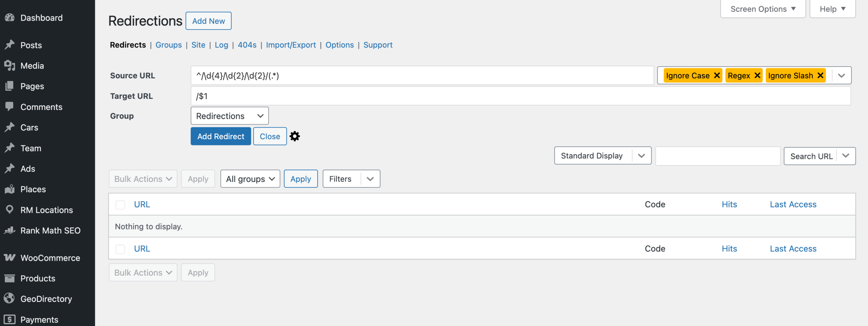Click the Add Redirect button
The height and width of the screenshot is (326, 868).
coord(221,136)
